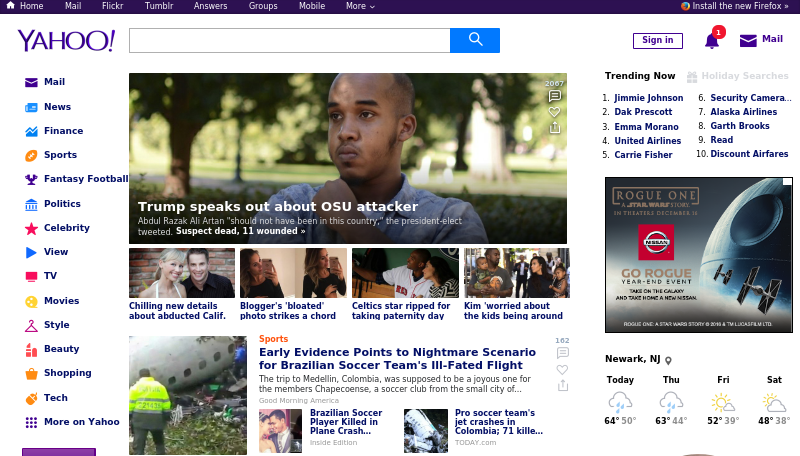
Task: Click the blue search magnifier button
Action: (x=475, y=40)
